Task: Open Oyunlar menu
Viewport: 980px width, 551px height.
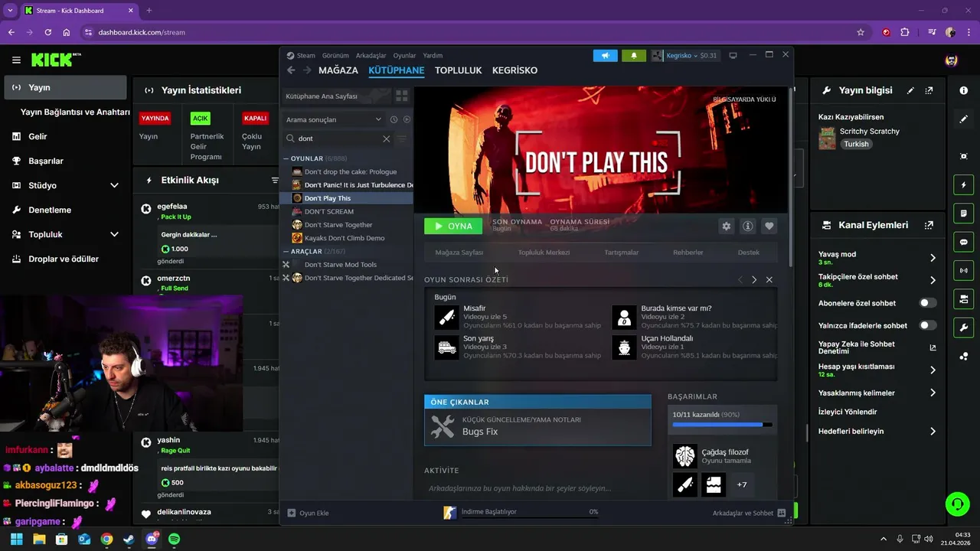Action: tap(404, 55)
